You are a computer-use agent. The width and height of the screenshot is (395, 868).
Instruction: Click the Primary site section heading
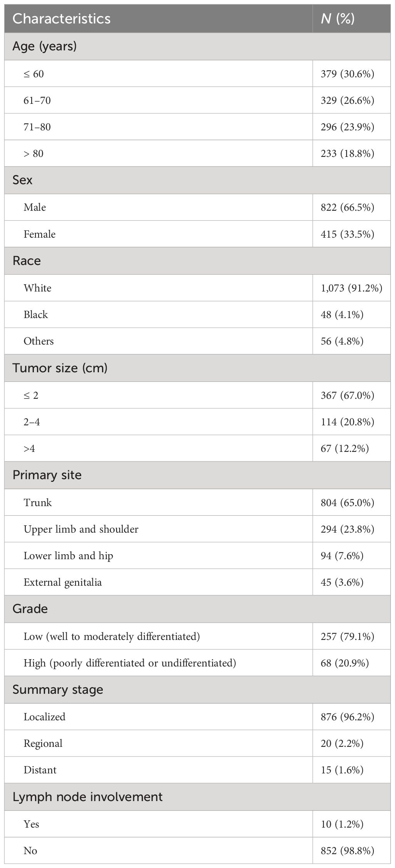[47, 475]
